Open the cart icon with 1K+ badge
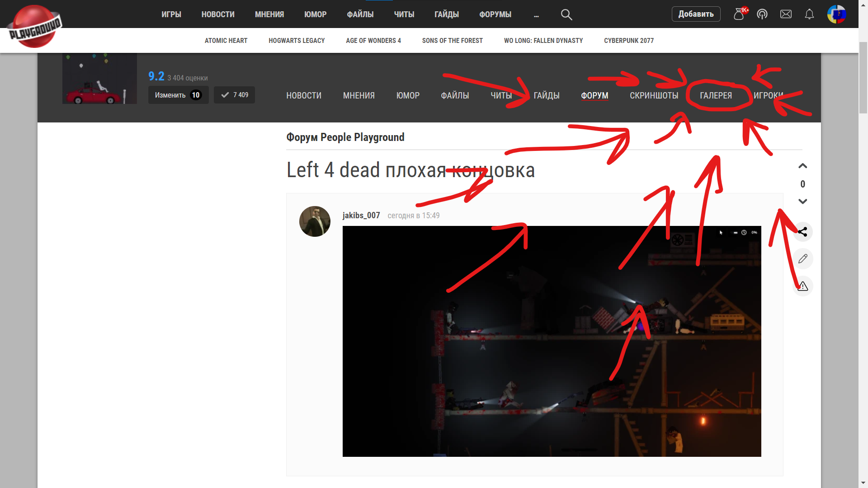This screenshot has width=868, height=488. pos(739,14)
